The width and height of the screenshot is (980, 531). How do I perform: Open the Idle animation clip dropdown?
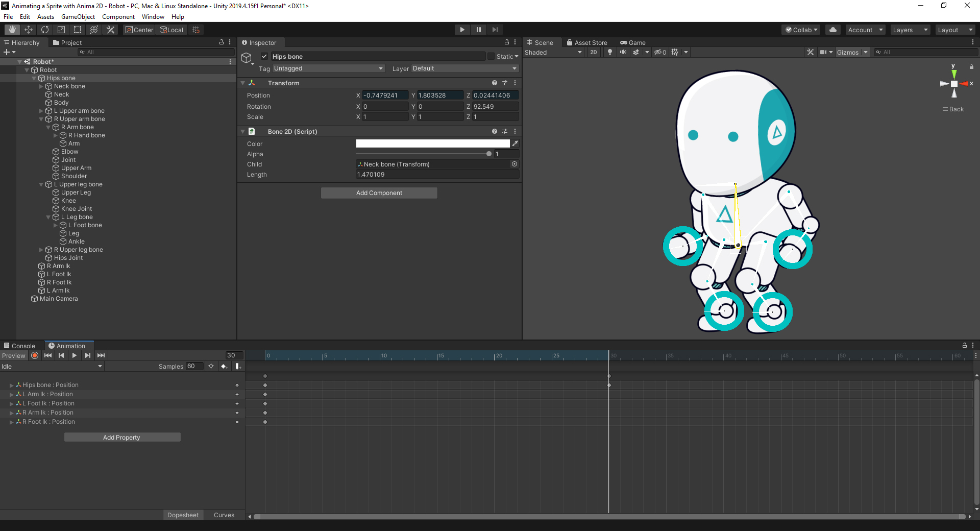[51, 366]
